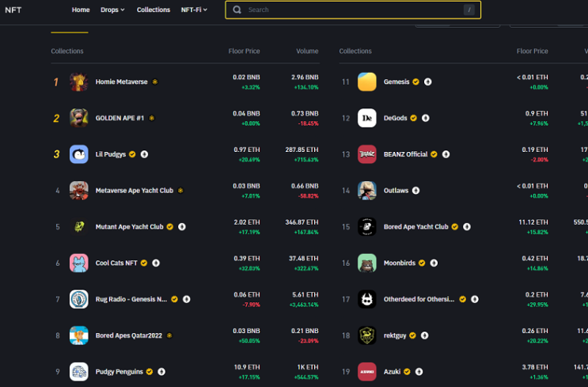
Task: Click the 0.97 ETH floor price for Lil Pudgys
Action: coord(247,150)
